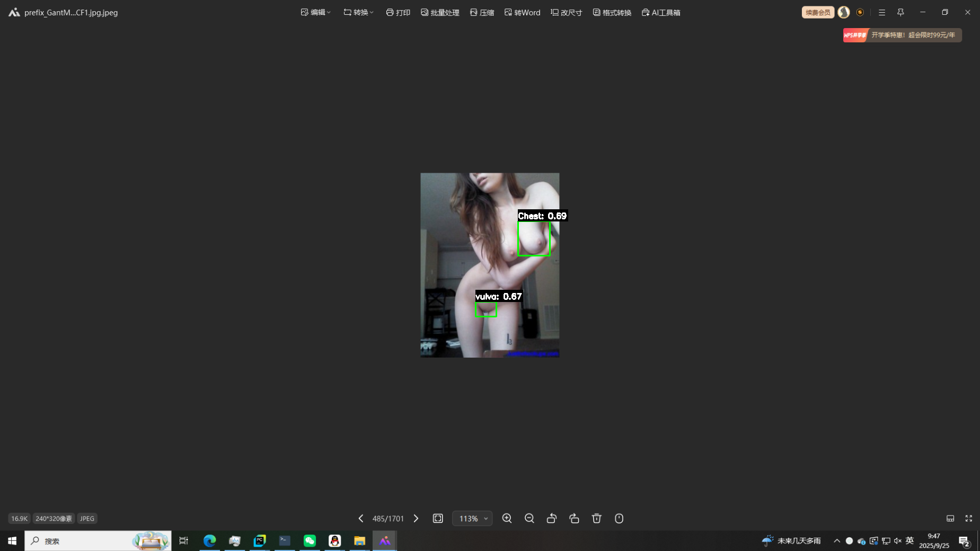Image resolution: width=980 pixels, height=551 pixels.
Task: Show image info via the bottom toolbar icon
Action: (619, 518)
